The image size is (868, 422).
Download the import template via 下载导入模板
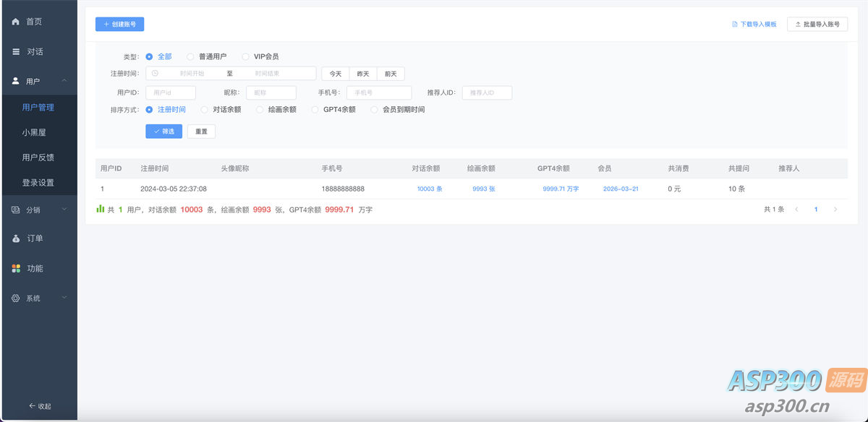coord(754,23)
